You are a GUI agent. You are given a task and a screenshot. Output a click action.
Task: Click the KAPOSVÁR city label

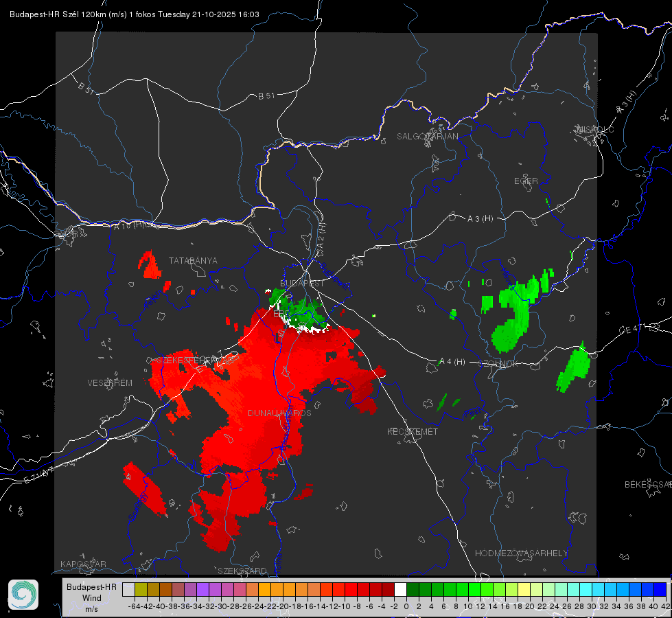click(83, 564)
